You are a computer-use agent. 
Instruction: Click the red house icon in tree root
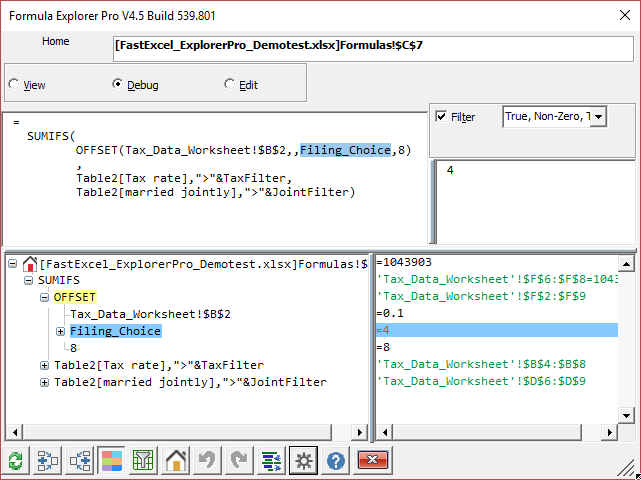pos(29,264)
